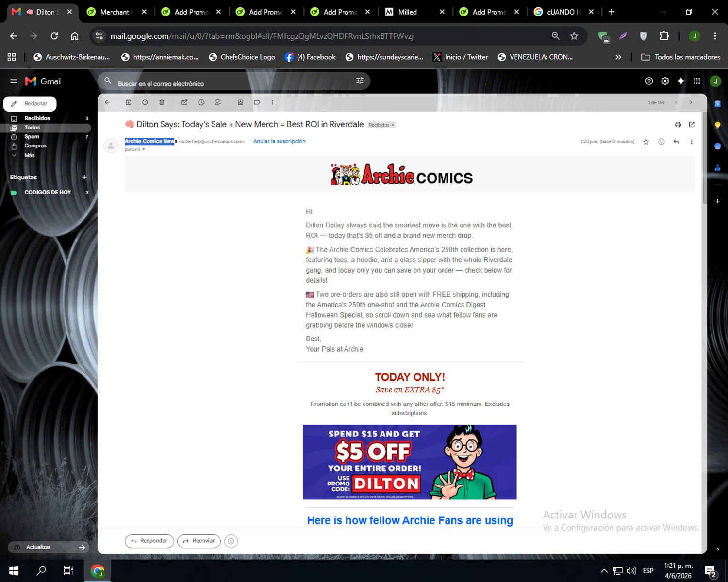This screenshot has height=582, width=728.
Task: Open Gemini sparkle assistant
Action: tap(681, 81)
